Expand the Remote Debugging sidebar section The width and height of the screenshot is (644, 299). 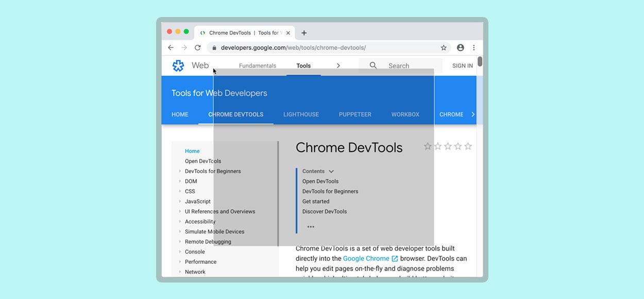click(x=180, y=241)
